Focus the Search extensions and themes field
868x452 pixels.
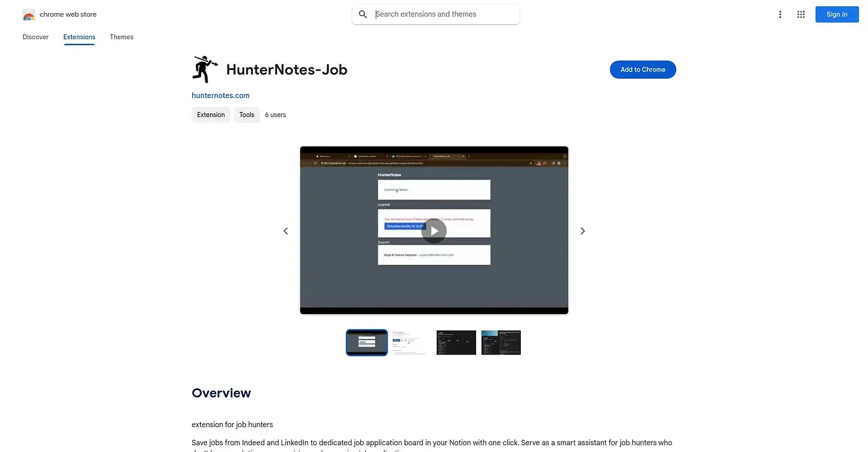coord(436,14)
